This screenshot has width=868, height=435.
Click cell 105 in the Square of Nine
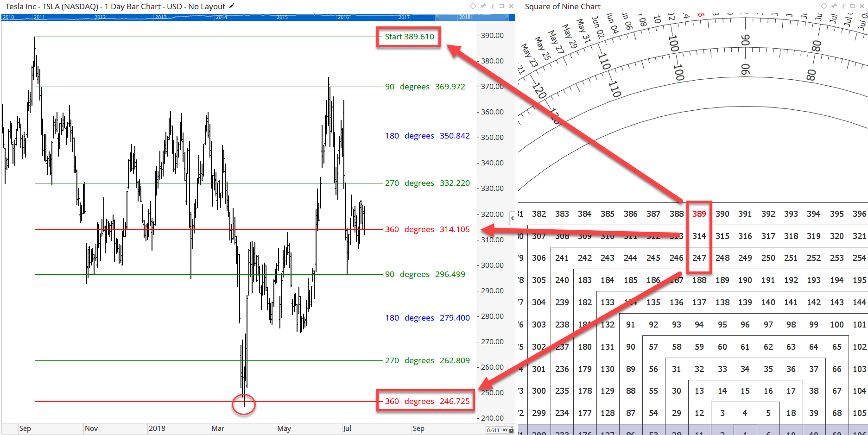[x=859, y=413]
